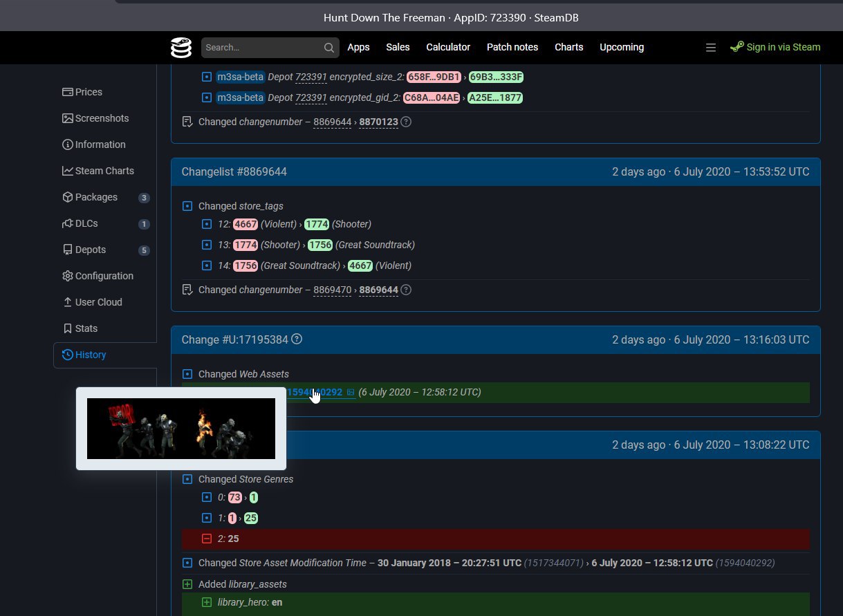Click the modified icon on genre row 0
Screen dimensions: 843x616
[x=207, y=497]
